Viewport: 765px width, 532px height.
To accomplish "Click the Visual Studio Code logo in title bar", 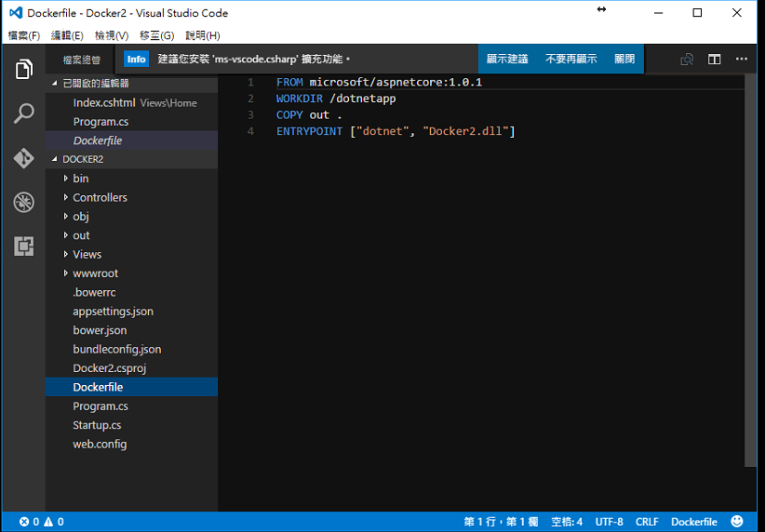I will point(16,13).
